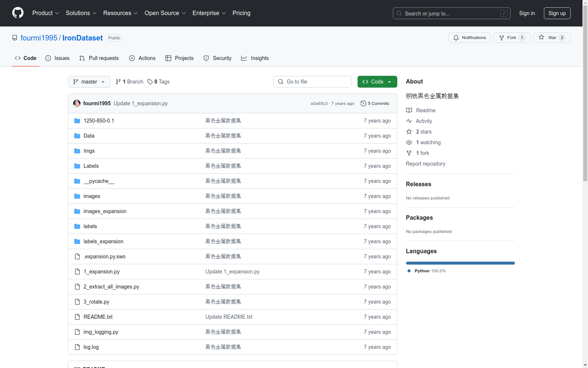Expand the Resources menu
588x368 pixels.
click(x=121, y=13)
